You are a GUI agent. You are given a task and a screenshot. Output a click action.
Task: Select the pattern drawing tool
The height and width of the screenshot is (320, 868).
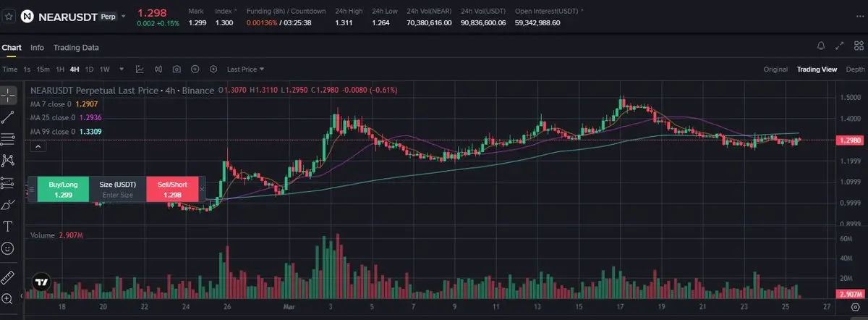coord(8,160)
